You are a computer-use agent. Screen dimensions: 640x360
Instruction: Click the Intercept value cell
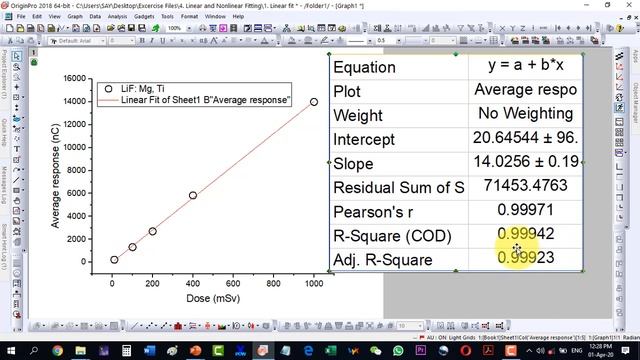pyautogui.click(x=526, y=138)
